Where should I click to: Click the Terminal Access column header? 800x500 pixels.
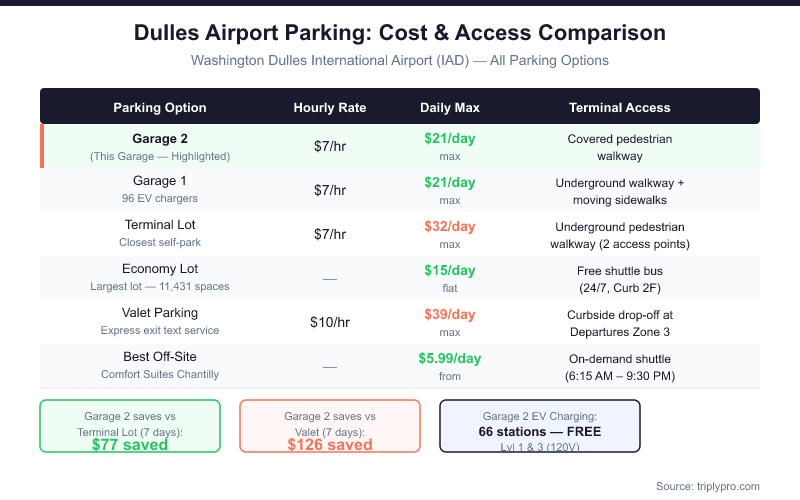coord(620,107)
